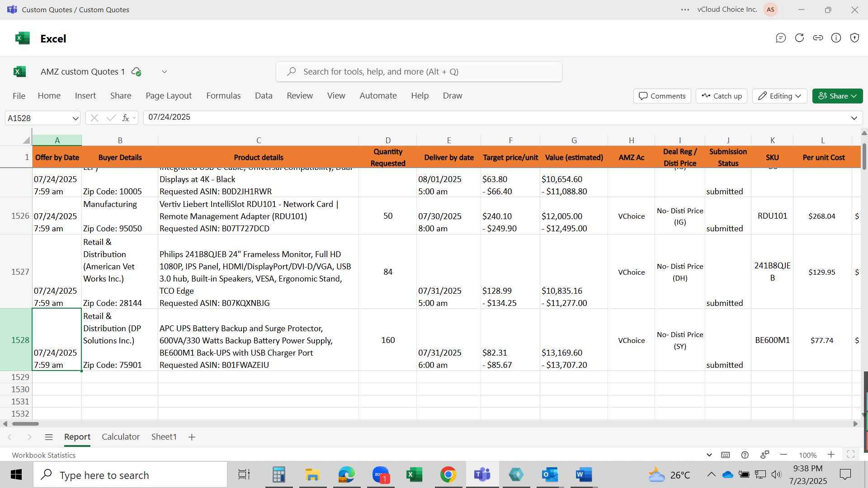Click the green Excel workbook icon beside filename

tap(19, 71)
